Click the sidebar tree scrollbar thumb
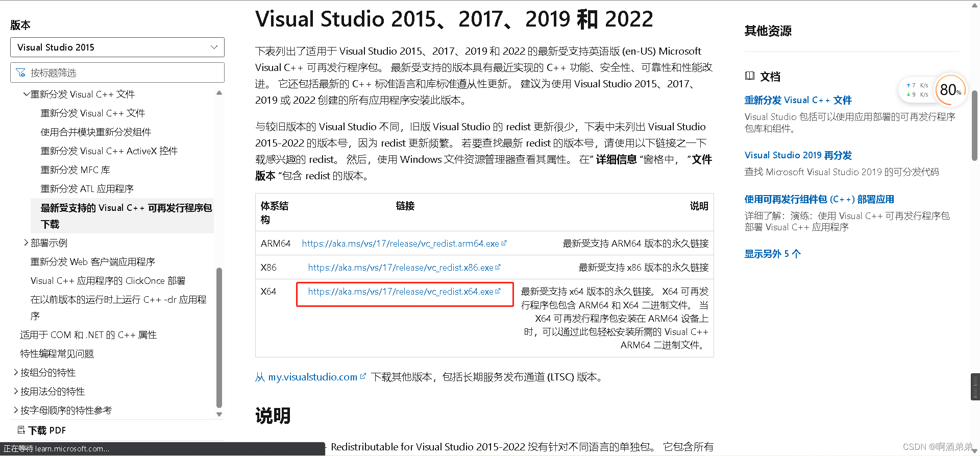 click(x=219, y=337)
